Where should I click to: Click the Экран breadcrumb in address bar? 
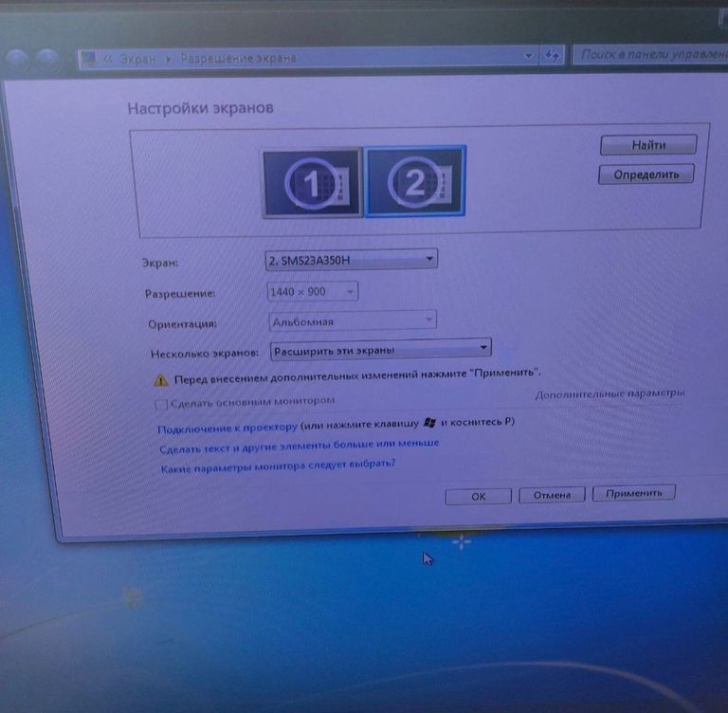(x=137, y=59)
